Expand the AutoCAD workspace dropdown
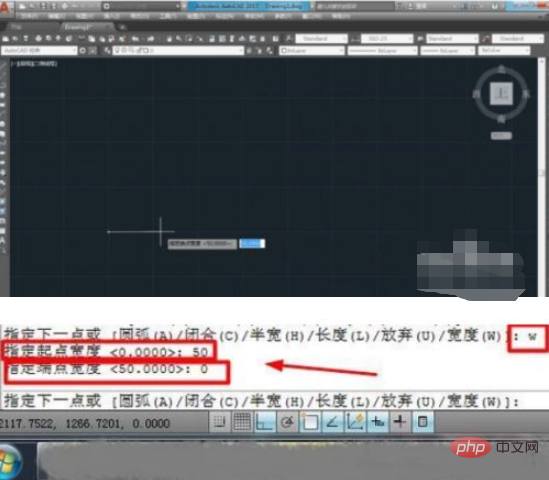The height and width of the screenshot is (480, 549). click(x=39, y=51)
